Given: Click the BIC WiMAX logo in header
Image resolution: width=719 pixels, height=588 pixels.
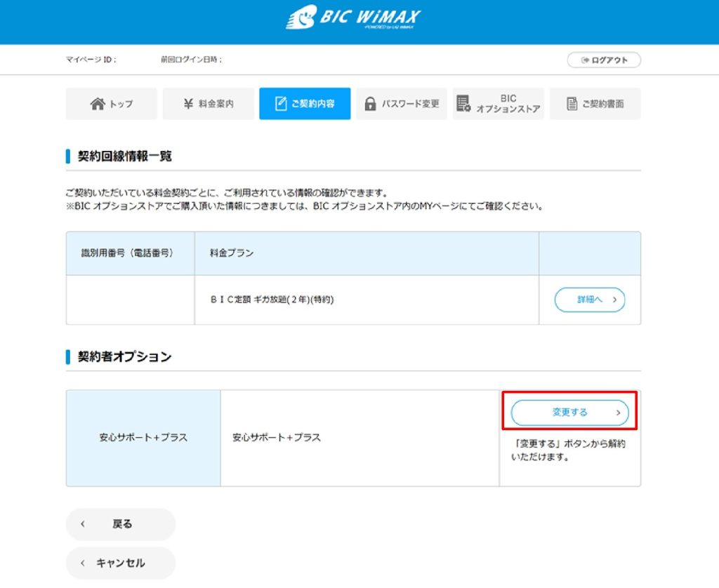Looking at the screenshot, I should [x=353, y=18].
